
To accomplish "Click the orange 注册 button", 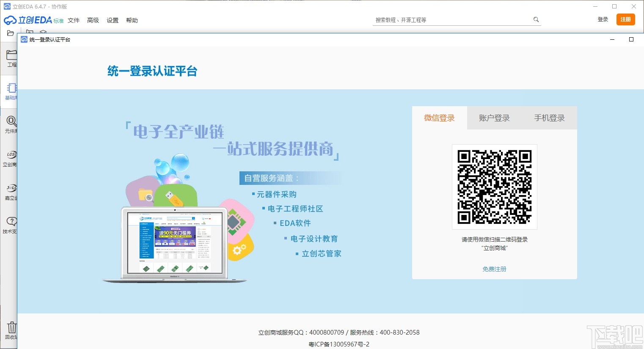I will (x=625, y=19).
